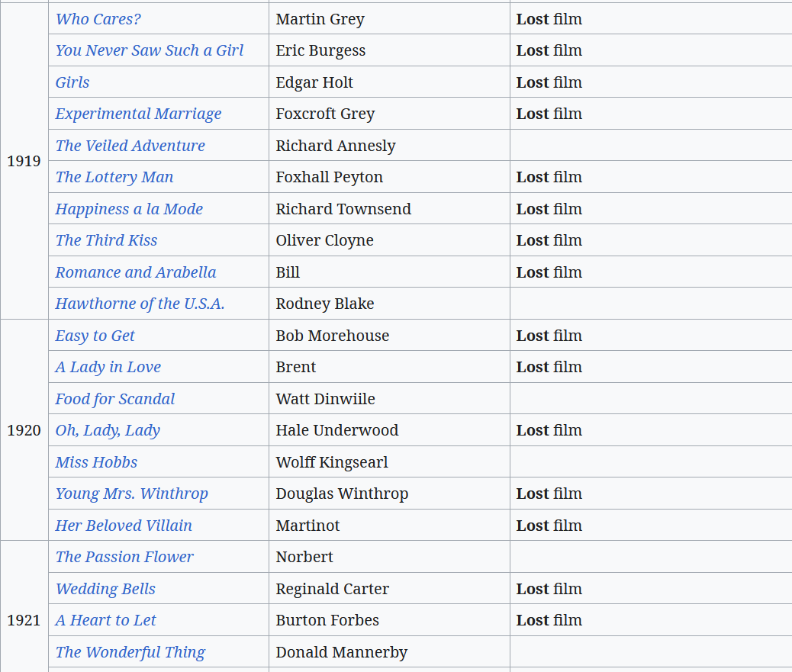
Task: Click Lost film note for Oh, Lady, Lady
Action: [549, 430]
